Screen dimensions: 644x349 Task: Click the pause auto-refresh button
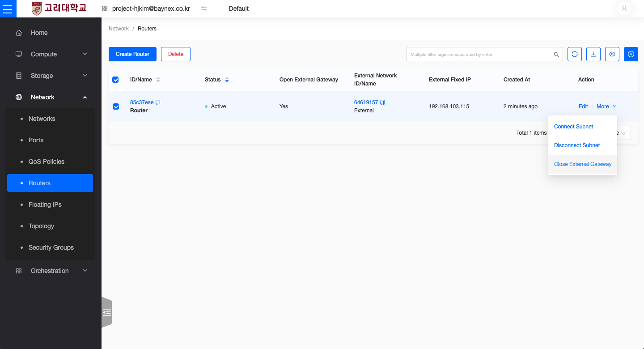pyautogui.click(x=631, y=54)
